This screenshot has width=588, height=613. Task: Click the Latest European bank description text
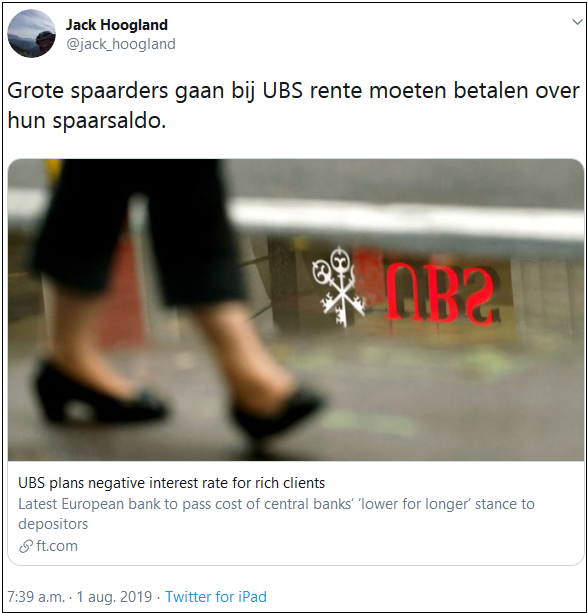pos(276,514)
